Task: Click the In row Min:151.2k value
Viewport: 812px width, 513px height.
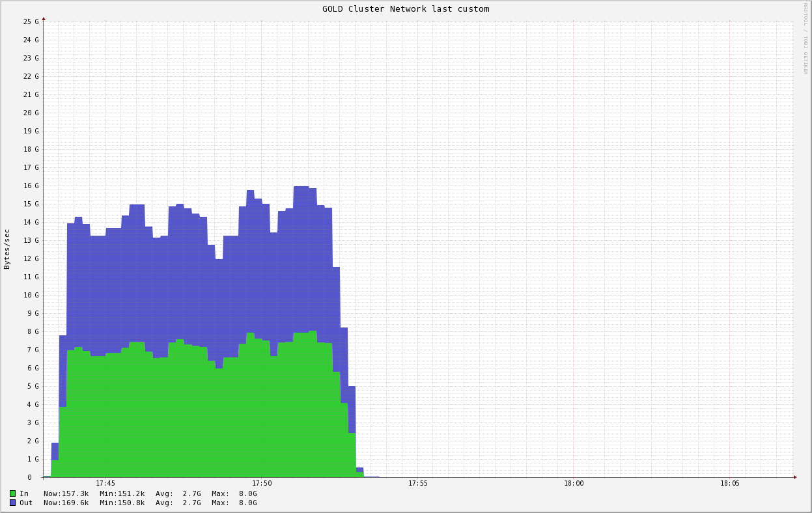Action: [122, 493]
